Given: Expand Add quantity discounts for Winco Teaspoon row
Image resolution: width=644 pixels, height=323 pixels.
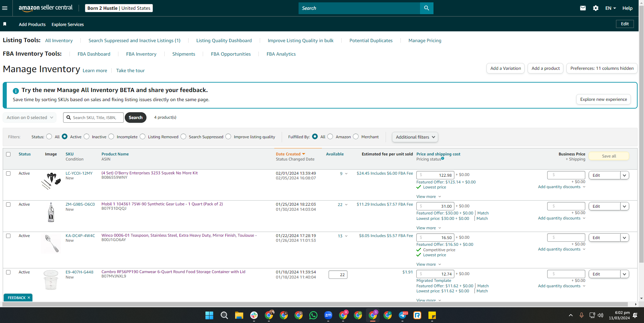Looking at the screenshot, I should click(562, 249).
